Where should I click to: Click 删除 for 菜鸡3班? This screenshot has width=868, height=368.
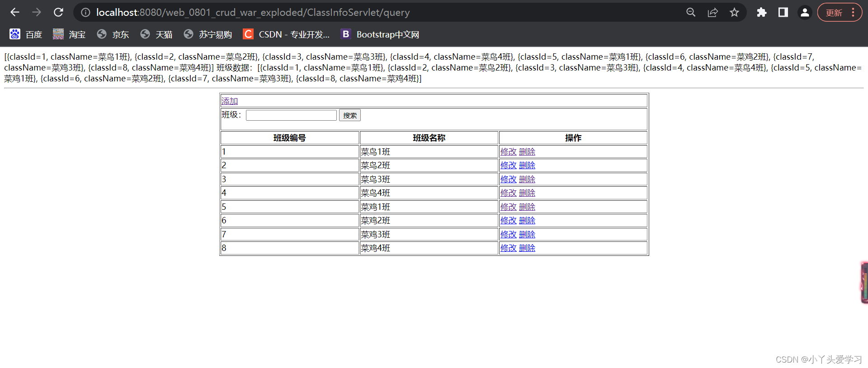coord(527,235)
